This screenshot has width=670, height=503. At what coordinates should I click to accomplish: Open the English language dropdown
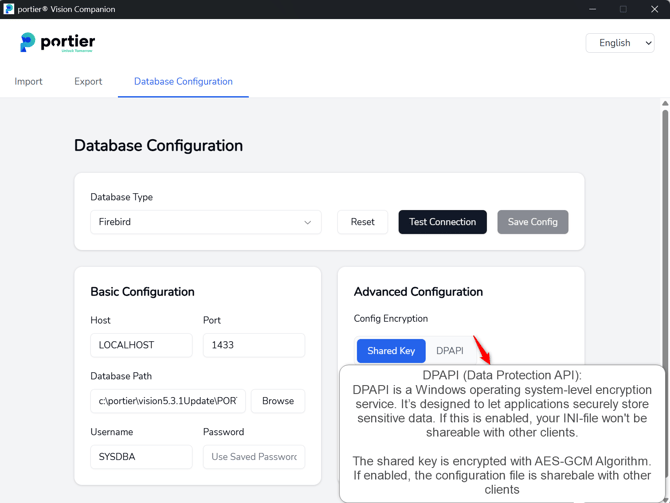pyautogui.click(x=620, y=43)
